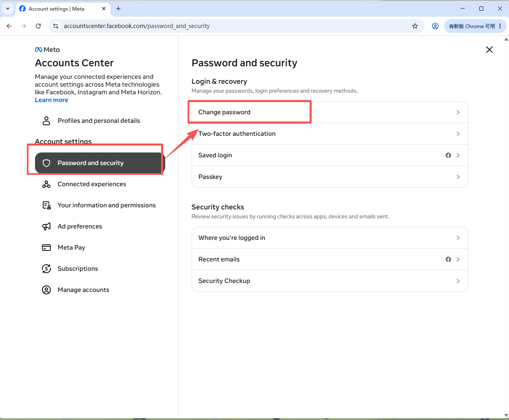Open Saved login option
This screenshot has height=420, width=509.
click(x=330, y=155)
